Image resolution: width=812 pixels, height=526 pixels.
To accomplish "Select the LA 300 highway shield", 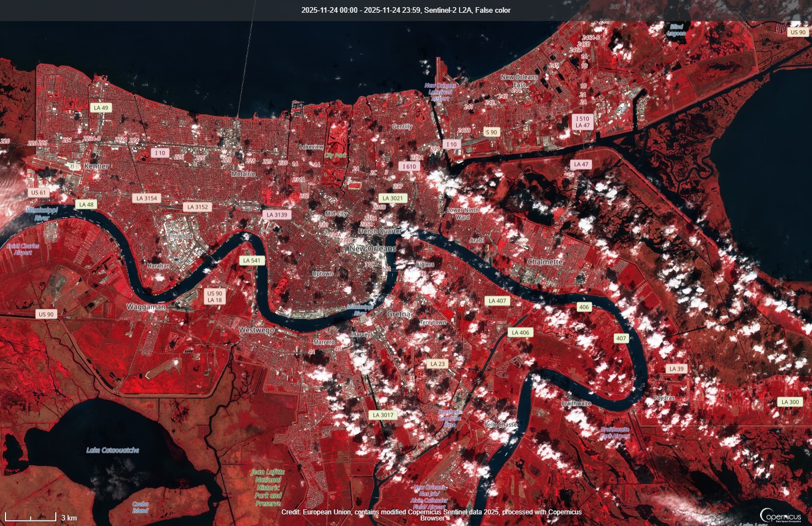I will tap(790, 402).
